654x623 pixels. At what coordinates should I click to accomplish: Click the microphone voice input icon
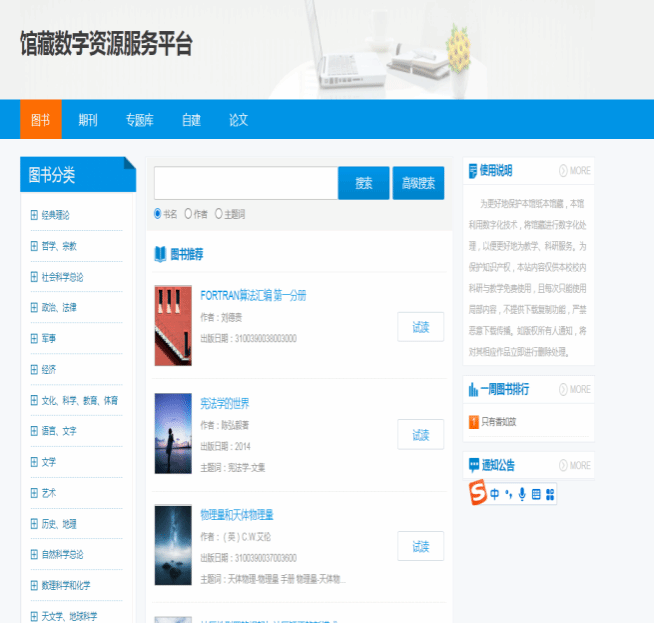(522, 494)
